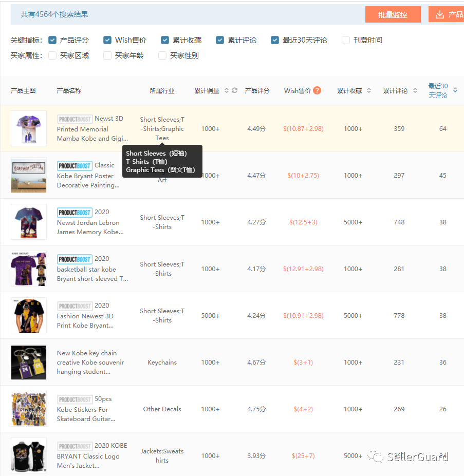Open the 50pcs Kobe Stickers thumbnail
This screenshot has width=464, height=476.
29,409
